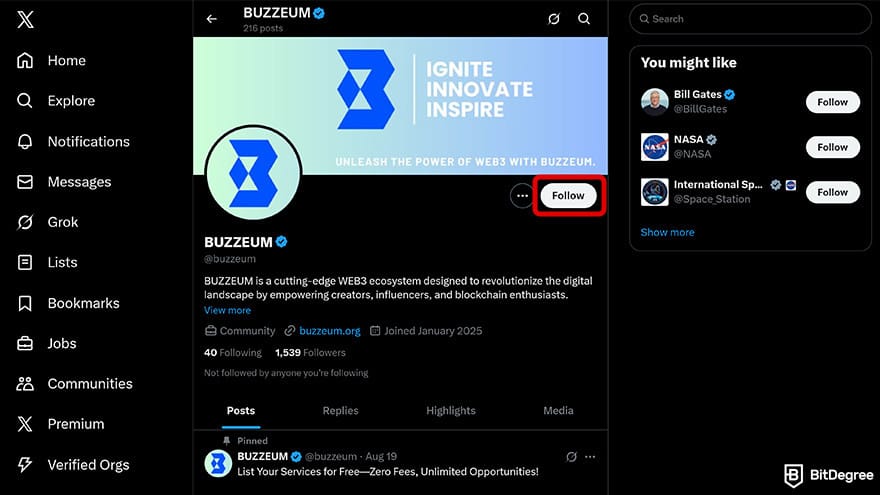
Task: Click the Search input field
Action: (x=755, y=19)
